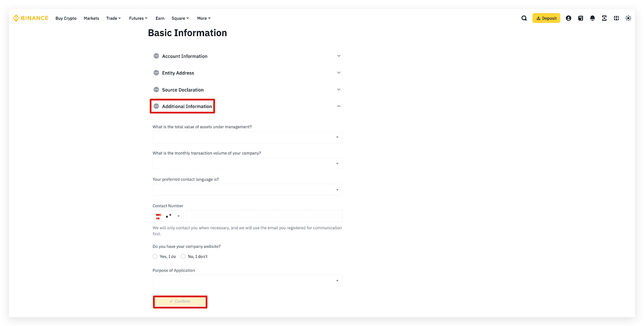644x326 pixels.
Task: Click the 'Basic Information' heading
Action: click(x=187, y=33)
